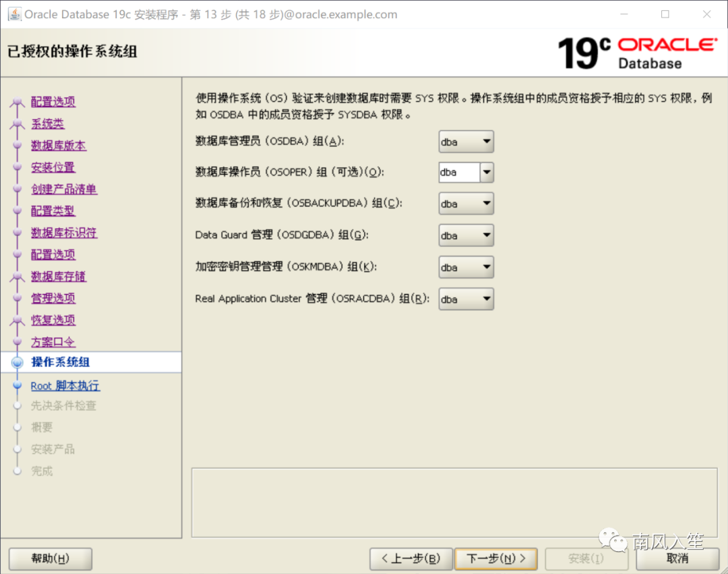Open the OSDGDBA Data Guard group dropdown
Screen dimensions: 728x574
(466, 235)
